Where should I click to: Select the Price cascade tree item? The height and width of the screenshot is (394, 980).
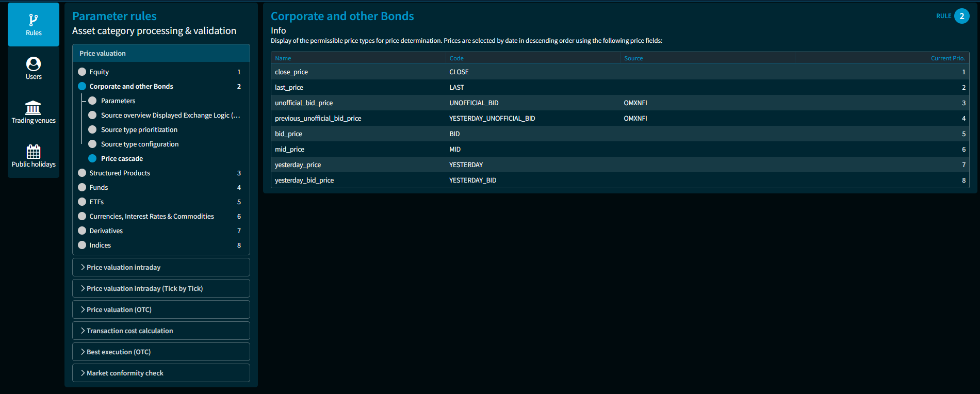[x=122, y=158]
